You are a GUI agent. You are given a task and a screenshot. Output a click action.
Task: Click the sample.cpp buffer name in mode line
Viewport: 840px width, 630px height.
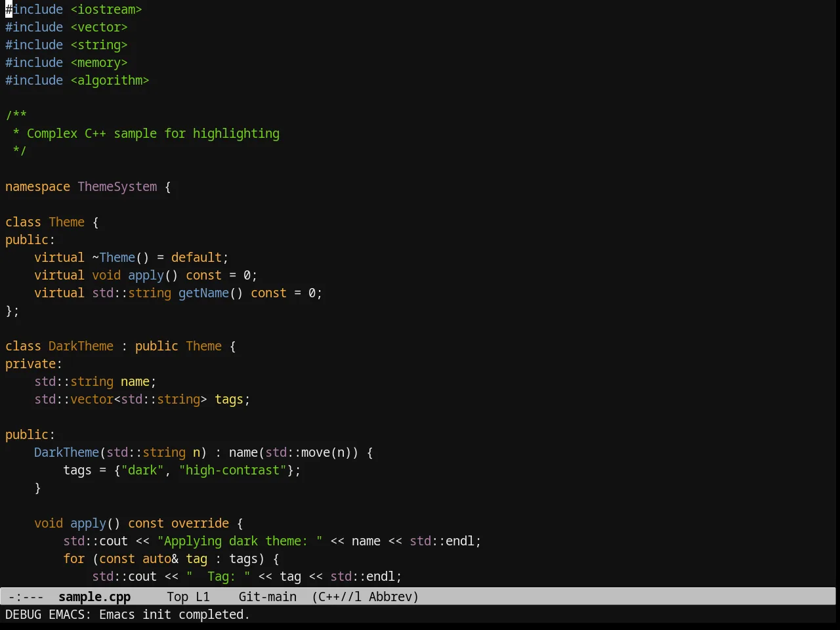[x=94, y=597]
